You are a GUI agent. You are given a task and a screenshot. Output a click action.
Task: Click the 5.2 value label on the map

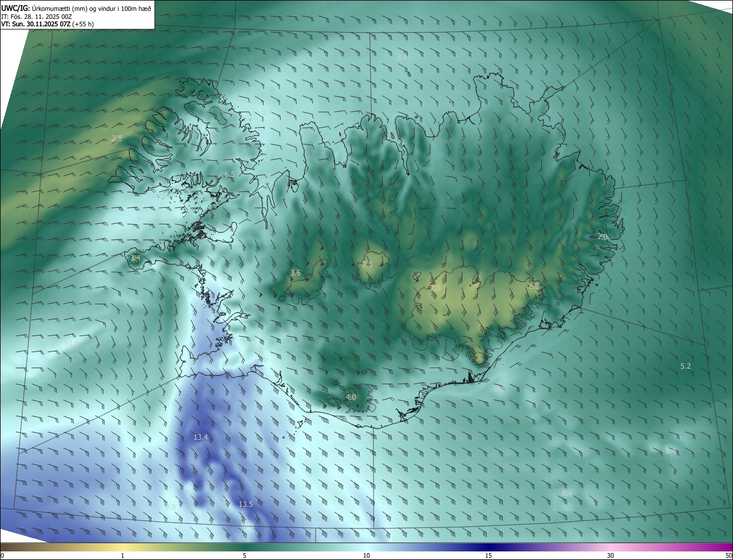pyautogui.click(x=685, y=366)
